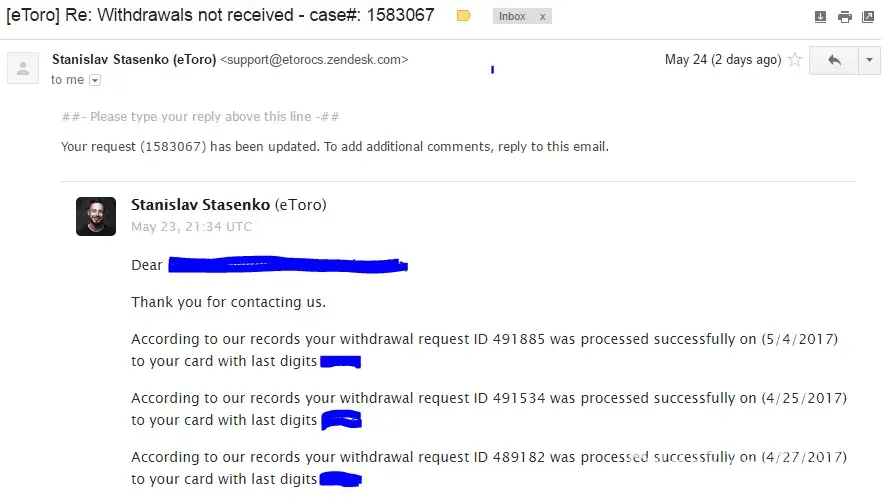Click the email subject line title
The height and width of the screenshot is (500, 890).
coord(220,16)
